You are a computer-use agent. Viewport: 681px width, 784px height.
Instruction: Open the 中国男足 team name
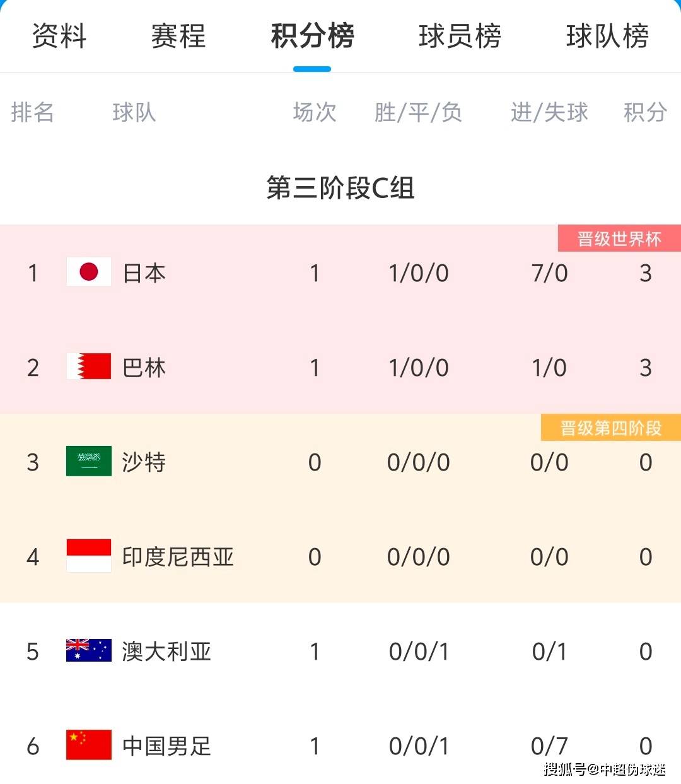167,746
